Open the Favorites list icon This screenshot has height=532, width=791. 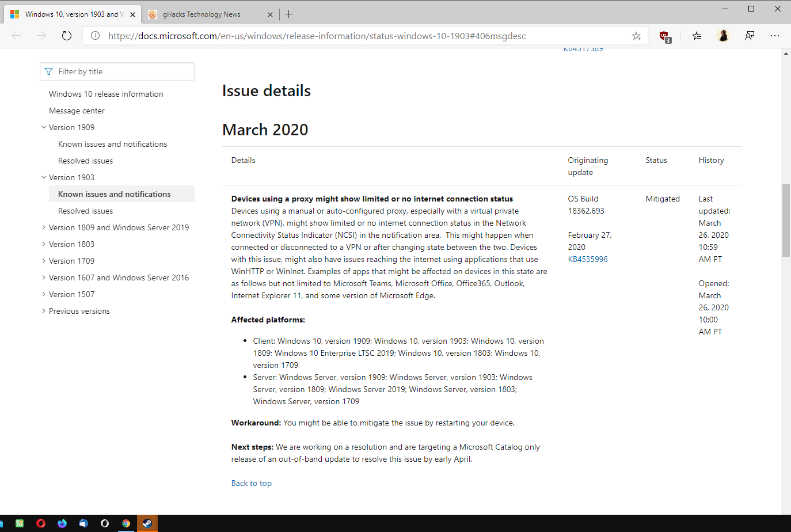click(697, 36)
